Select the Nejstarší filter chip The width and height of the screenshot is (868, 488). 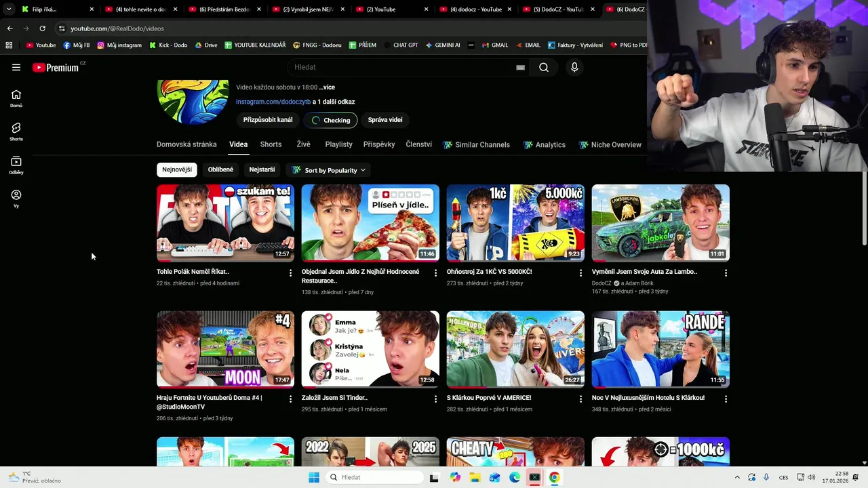coord(262,169)
